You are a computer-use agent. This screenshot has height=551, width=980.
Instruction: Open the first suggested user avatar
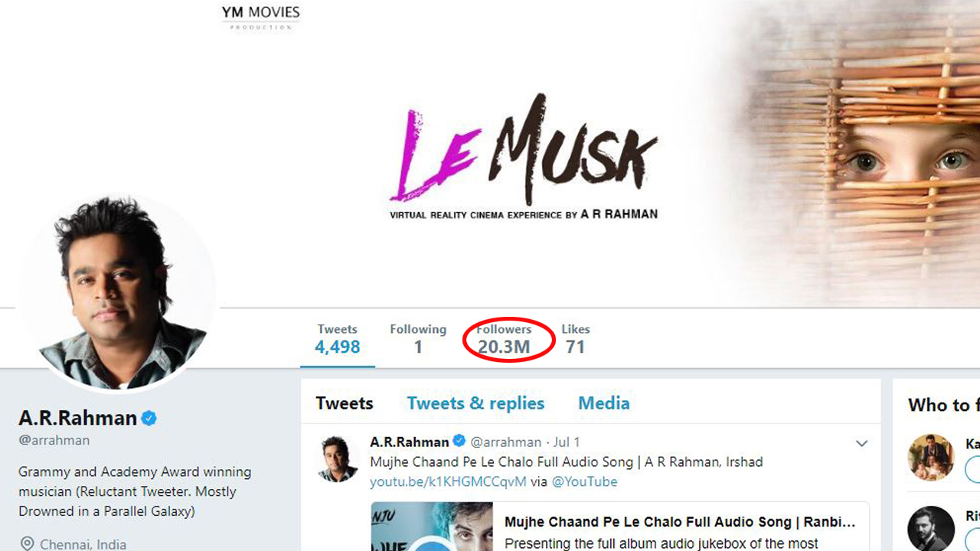click(x=931, y=457)
